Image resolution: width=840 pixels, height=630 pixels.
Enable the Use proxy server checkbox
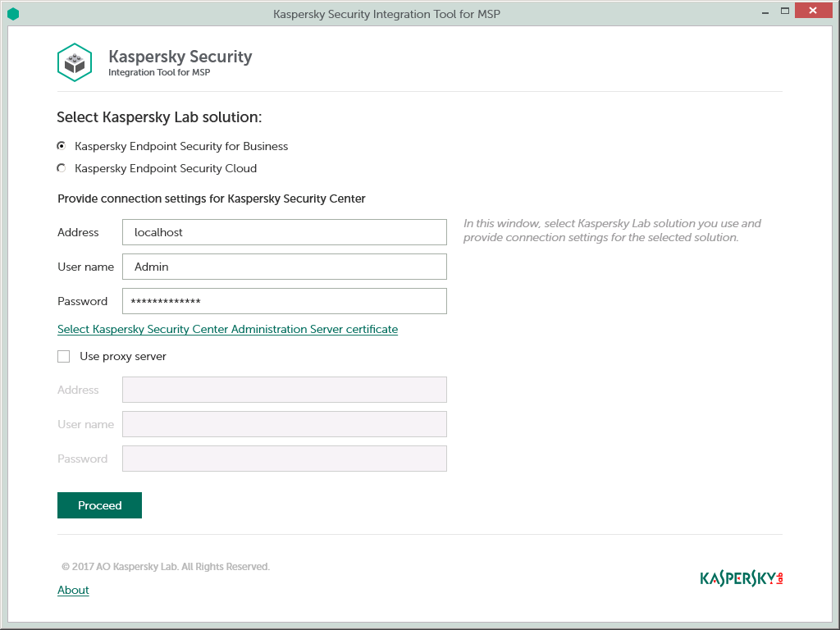[x=63, y=356]
